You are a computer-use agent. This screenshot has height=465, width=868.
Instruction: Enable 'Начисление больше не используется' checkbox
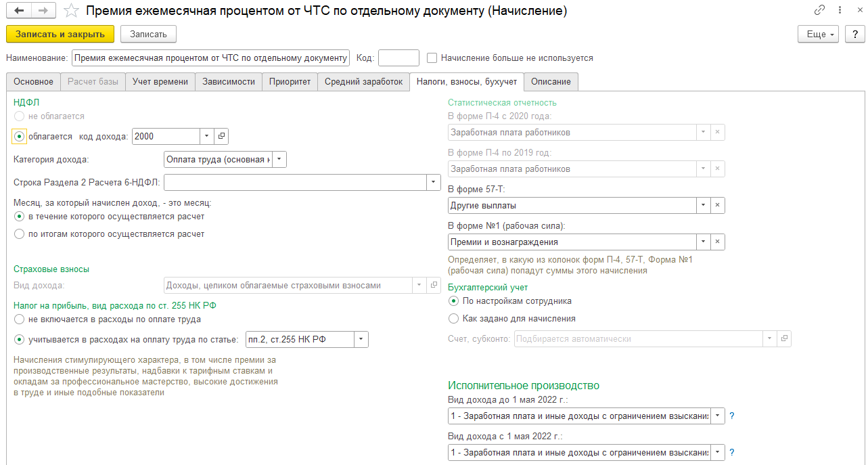pos(433,58)
